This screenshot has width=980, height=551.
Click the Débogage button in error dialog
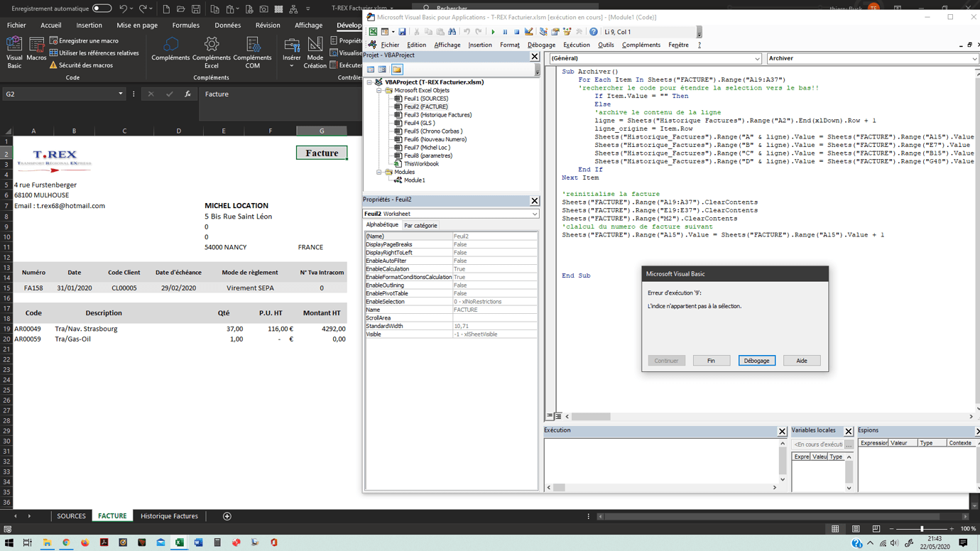tap(756, 361)
